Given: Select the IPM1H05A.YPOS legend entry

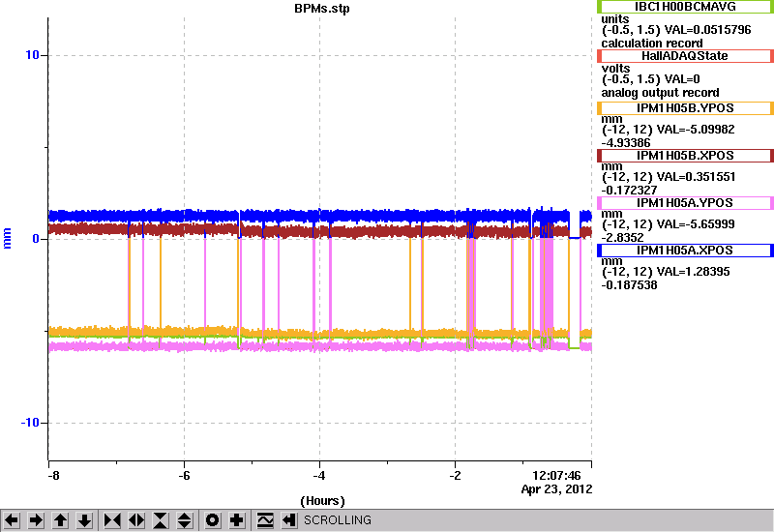Looking at the screenshot, I should (685, 203).
